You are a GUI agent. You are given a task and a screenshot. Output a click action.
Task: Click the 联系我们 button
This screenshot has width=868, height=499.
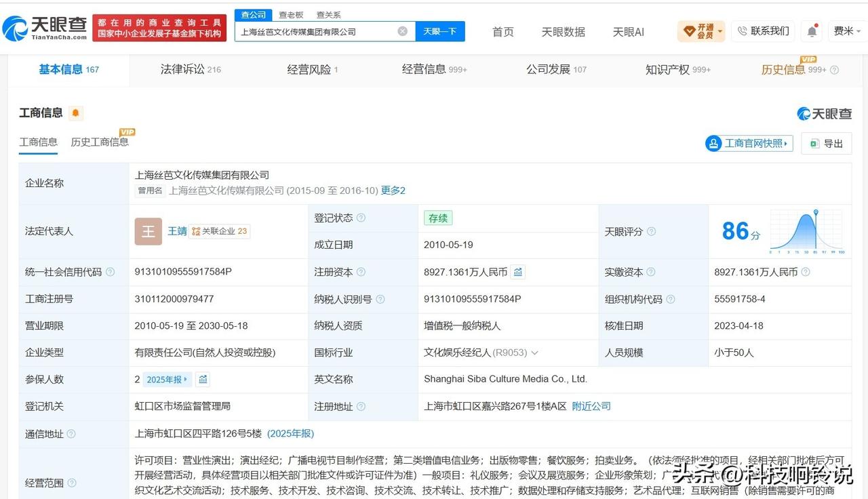tap(763, 31)
